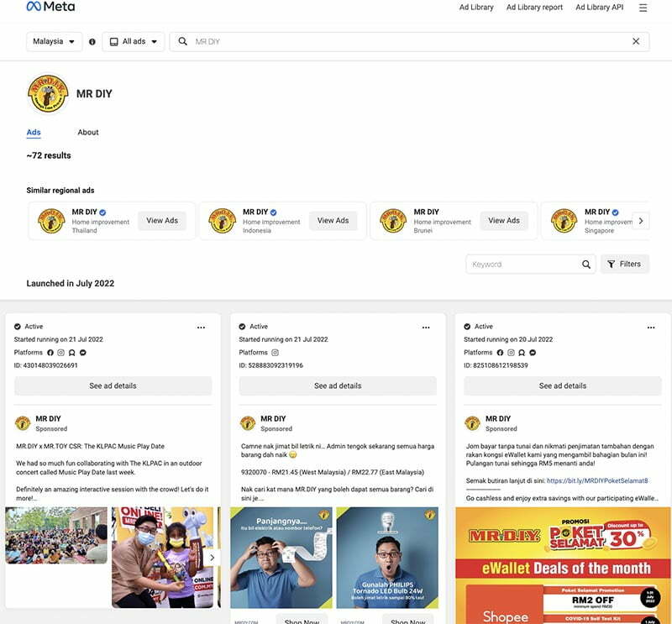Click the Audience Network icon on ad 825108612198539
Image resolution: width=672 pixels, height=624 pixels.
click(x=522, y=353)
